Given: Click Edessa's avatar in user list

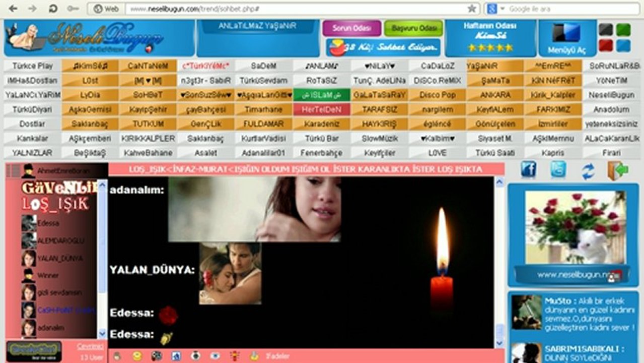Looking at the screenshot, I should pos(29,223).
